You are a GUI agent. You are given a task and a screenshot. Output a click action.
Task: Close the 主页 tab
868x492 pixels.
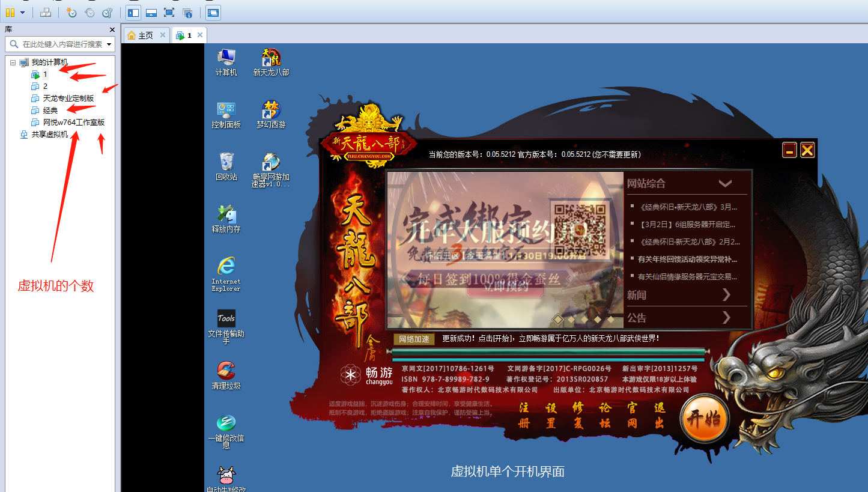click(162, 35)
